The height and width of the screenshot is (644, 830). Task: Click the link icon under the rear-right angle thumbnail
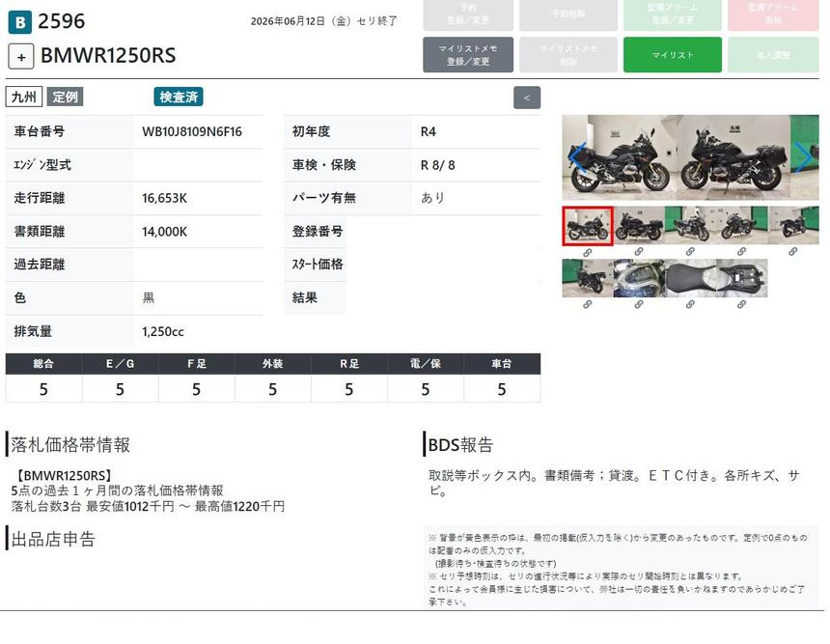pyautogui.click(x=587, y=304)
